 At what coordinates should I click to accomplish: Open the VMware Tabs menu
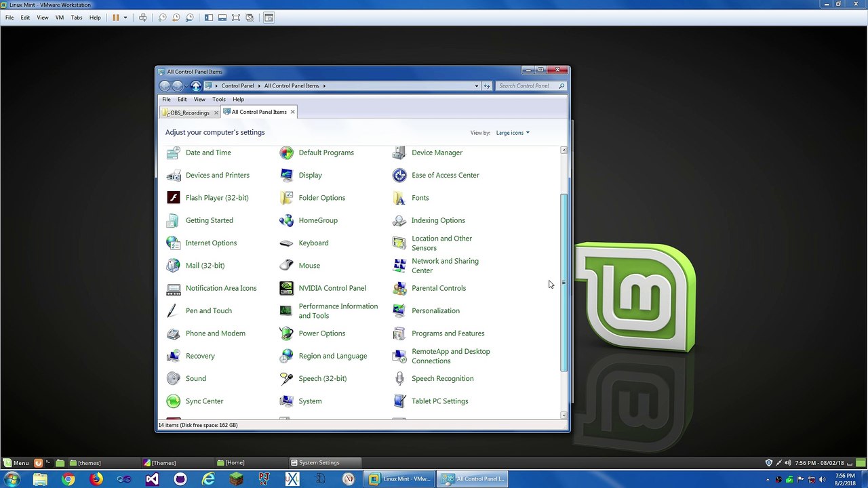pyautogui.click(x=77, y=18)
